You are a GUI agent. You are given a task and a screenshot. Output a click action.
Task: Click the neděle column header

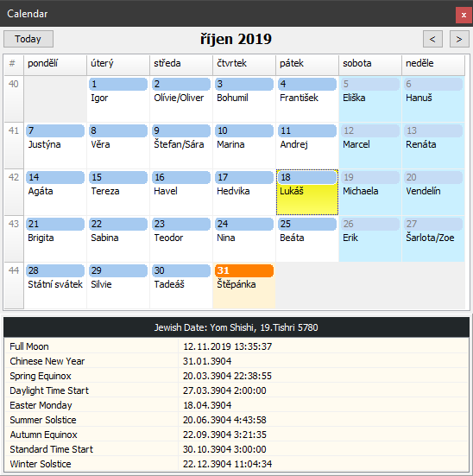click(x=433, y=63)
